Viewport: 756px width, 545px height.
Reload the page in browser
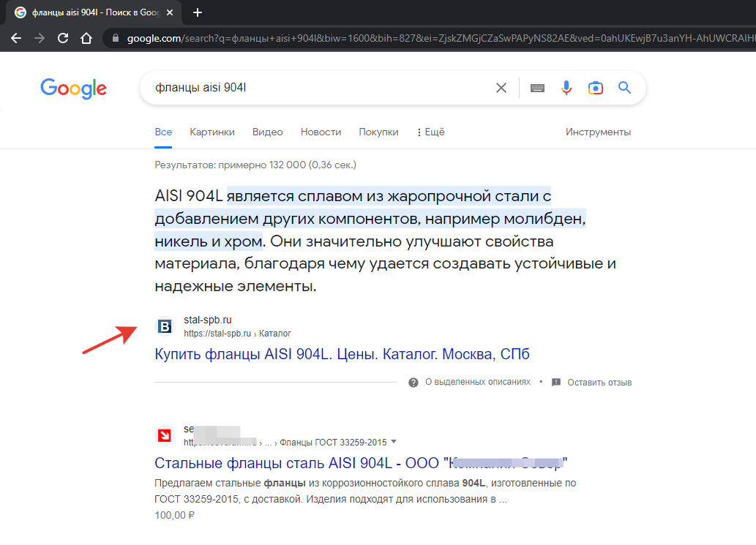point(63,38)
